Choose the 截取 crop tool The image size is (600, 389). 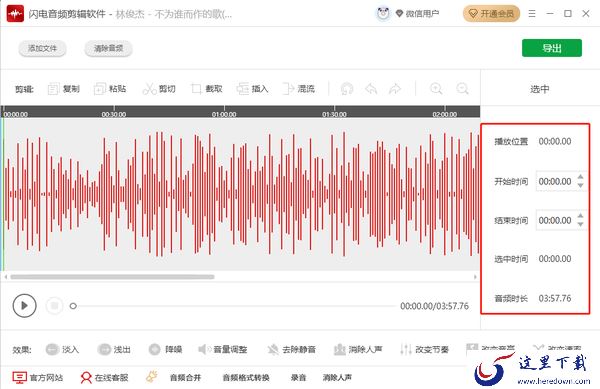pyautogui.click(x=207, y=89)
